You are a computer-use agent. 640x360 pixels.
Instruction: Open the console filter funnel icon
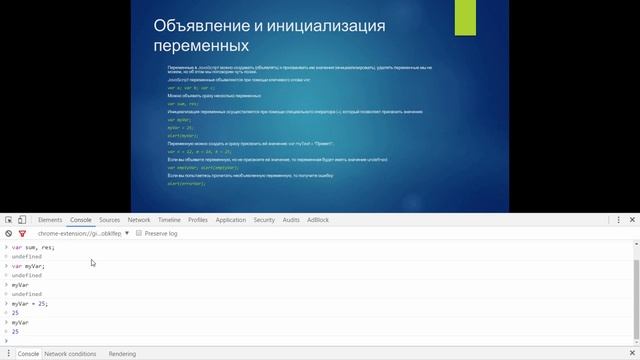coord(22,233)
